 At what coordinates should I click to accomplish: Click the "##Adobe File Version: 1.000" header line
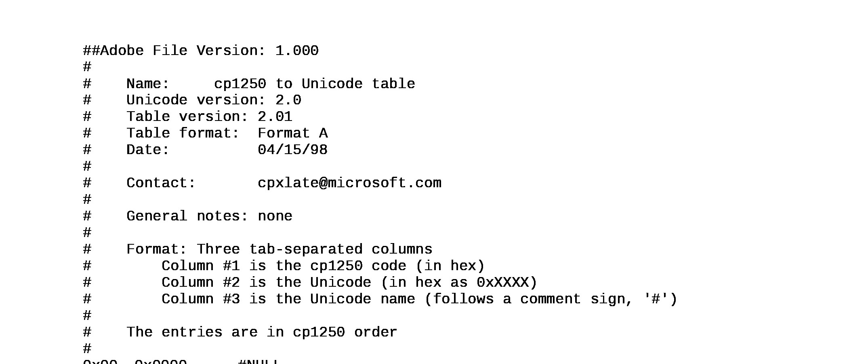coord(201,51)
